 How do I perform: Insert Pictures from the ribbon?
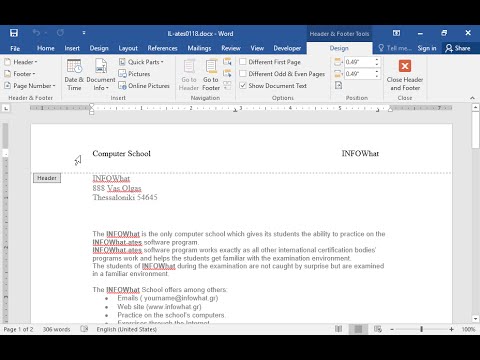[x=134, y=74]
